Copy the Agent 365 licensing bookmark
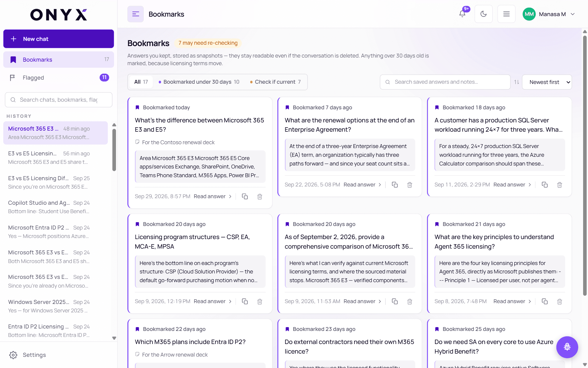This screenshot has width=588, height=368. coord(545,301)
